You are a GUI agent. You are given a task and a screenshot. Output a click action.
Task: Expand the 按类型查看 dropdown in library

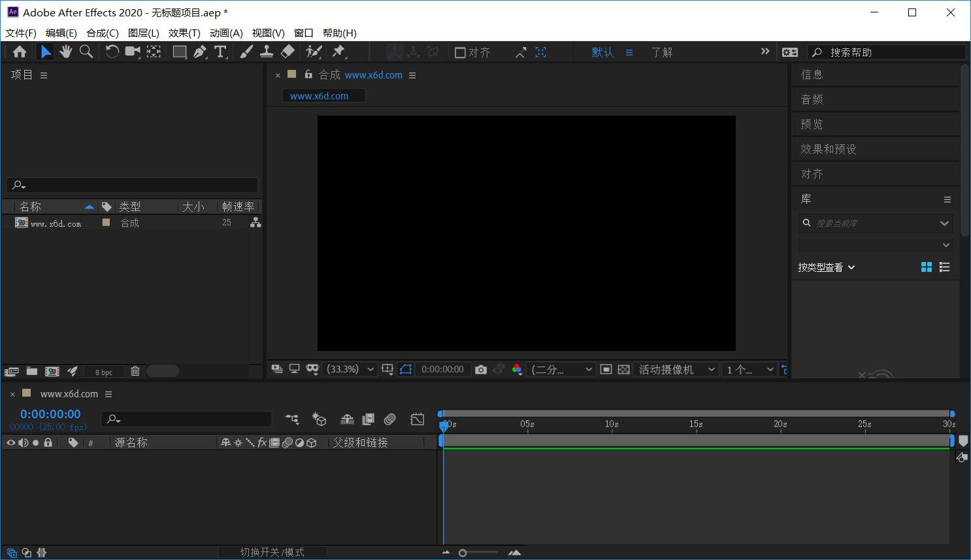[x=826, y=267]
